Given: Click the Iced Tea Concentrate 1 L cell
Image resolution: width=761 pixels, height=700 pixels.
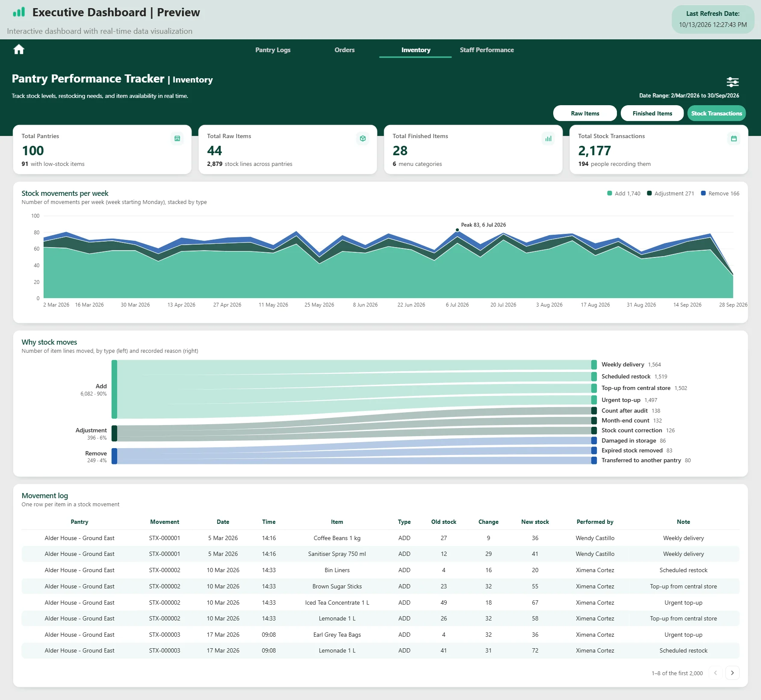Looking at the screenshot, I should pyautogui.click(x=337, y=603).
